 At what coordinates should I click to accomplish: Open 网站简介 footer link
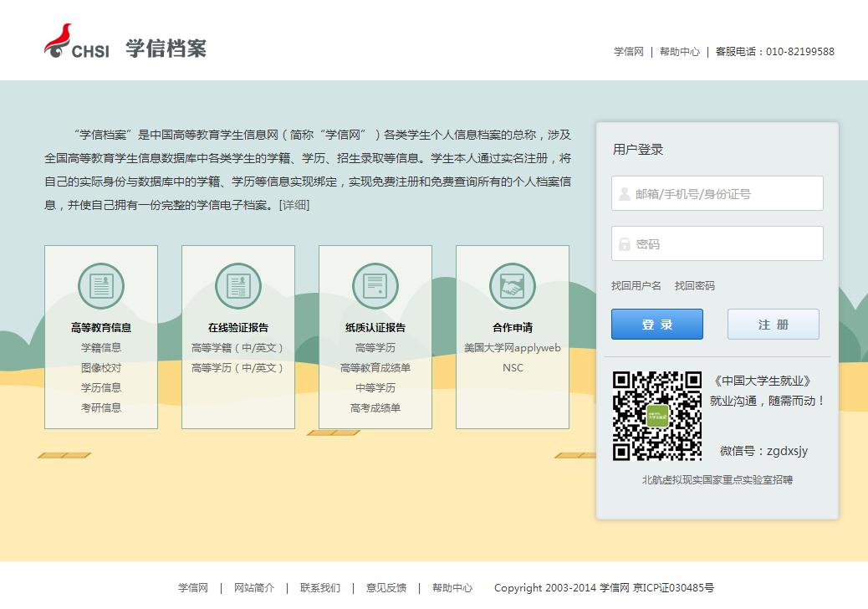pyautogui.click(x=254, y=588)
